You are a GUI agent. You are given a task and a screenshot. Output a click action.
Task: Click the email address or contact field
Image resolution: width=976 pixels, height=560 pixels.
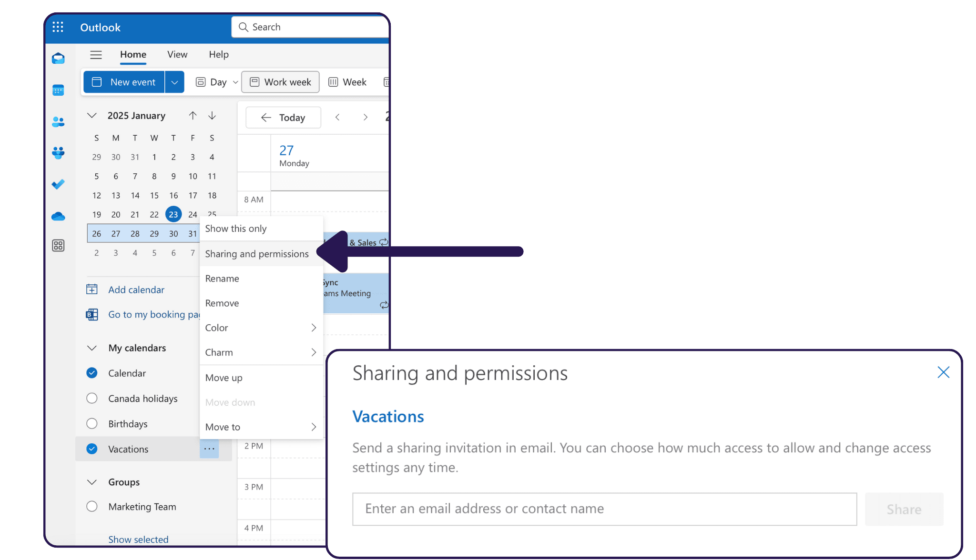(604, 509)
